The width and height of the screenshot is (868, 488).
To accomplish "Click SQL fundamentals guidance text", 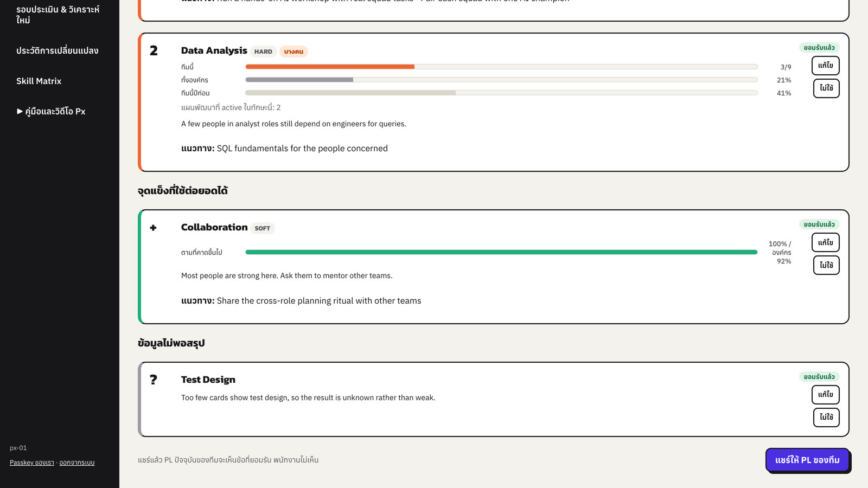I will pos(302,149).
